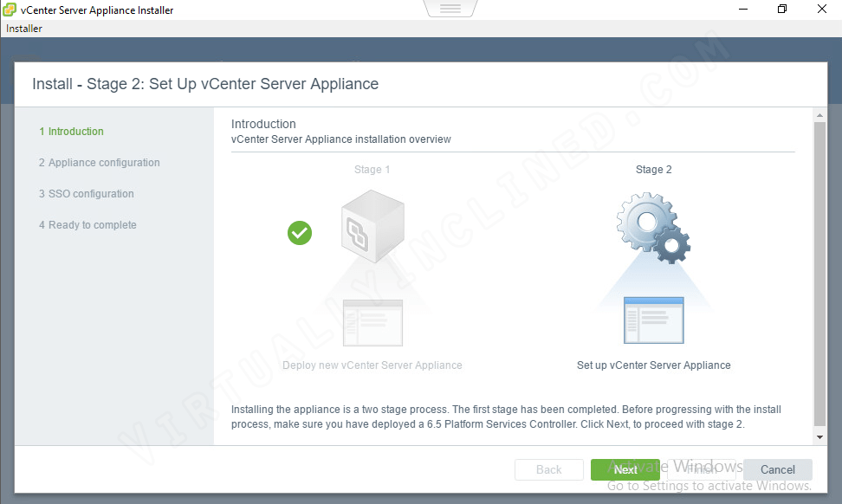Click the vCenter Server Appliance Installer title bar icon

pos(10,10)
